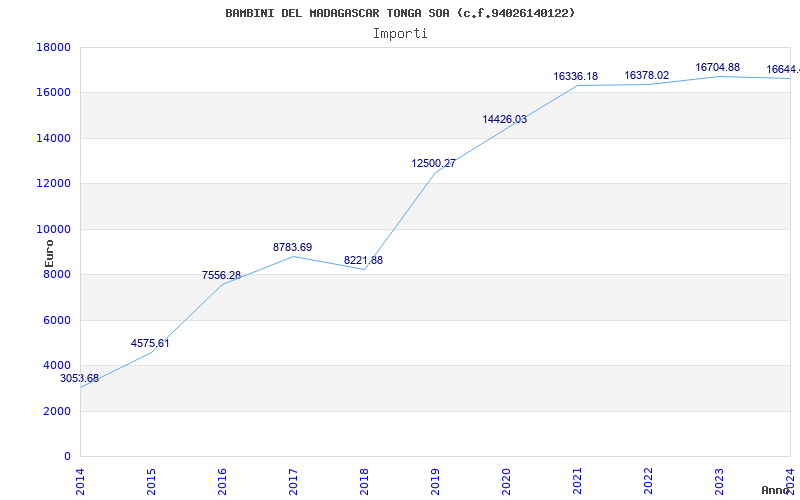Click the y-axis value 2000

[57, 411]
